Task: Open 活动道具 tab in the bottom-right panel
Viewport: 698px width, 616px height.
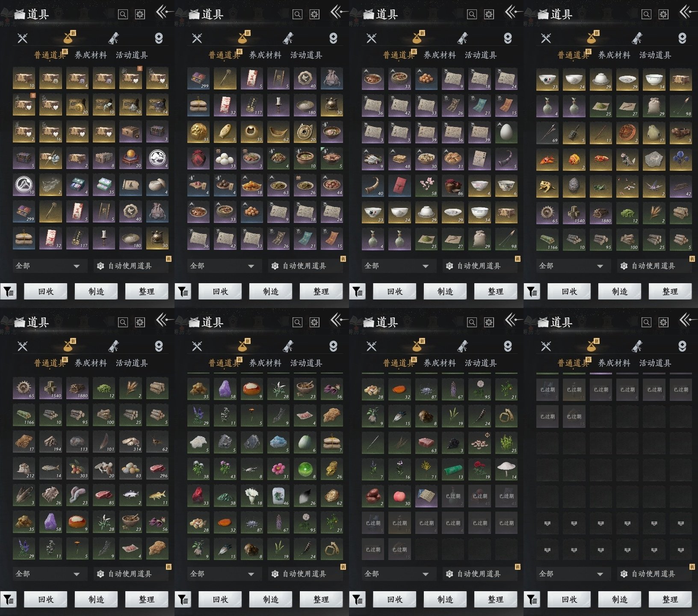Action: click(655, 363)
